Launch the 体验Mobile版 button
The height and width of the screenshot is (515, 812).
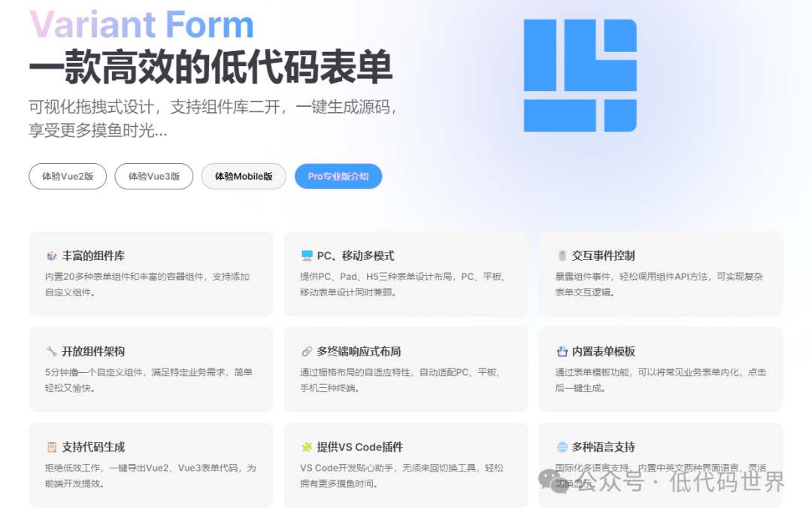(x=244, y=177)
